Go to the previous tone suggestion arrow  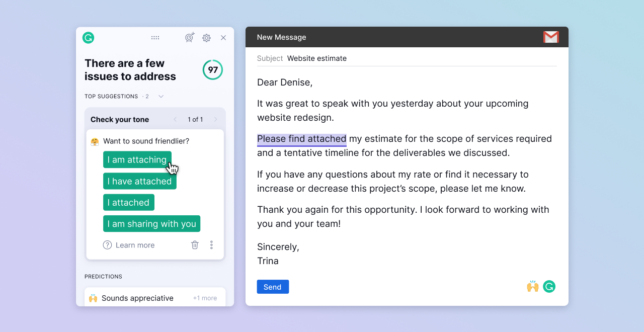point(175,120)
